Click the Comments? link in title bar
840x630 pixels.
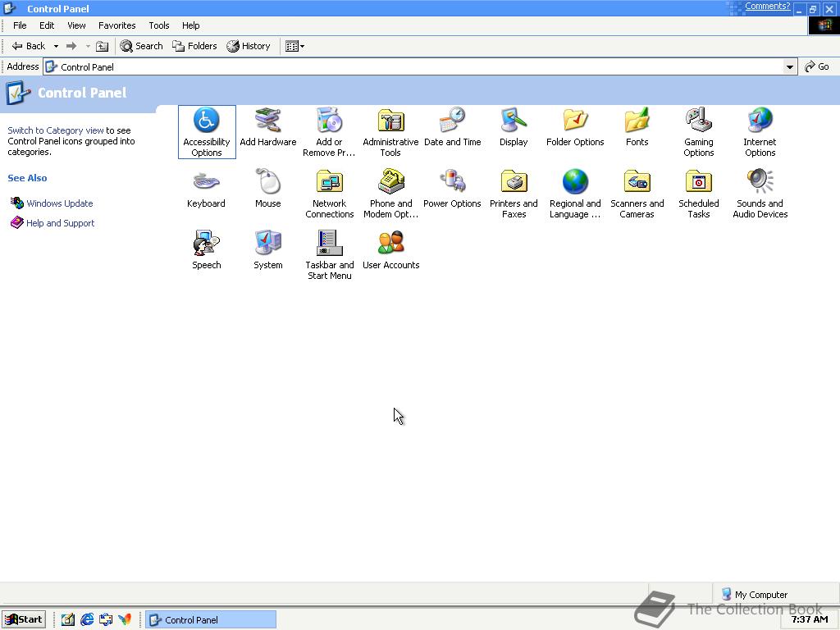coord(767,6)
